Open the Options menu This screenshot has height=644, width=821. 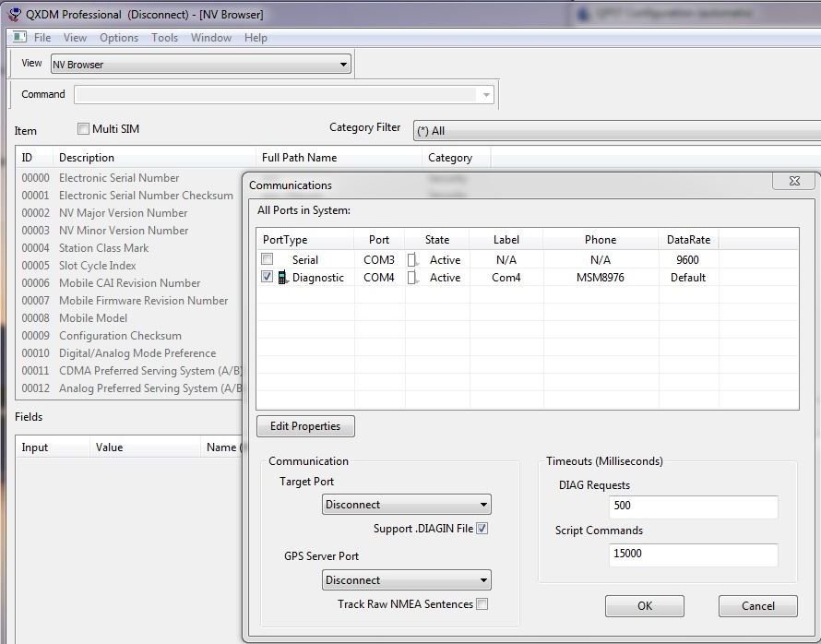coord(119,38)
